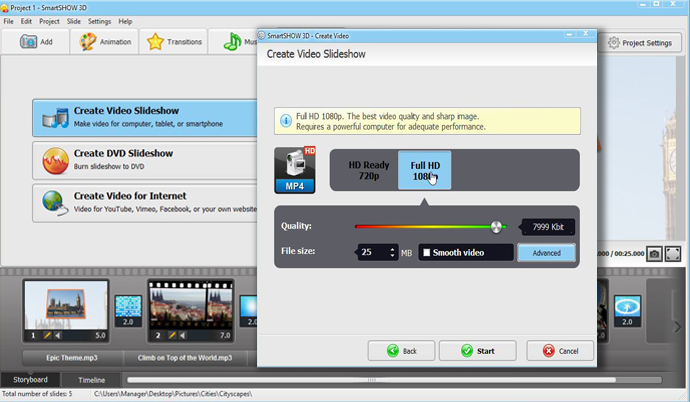The width and height of the screenshot is (690, 402).
Task: Select Create Video for Internet option
Action: pos(145,203)
